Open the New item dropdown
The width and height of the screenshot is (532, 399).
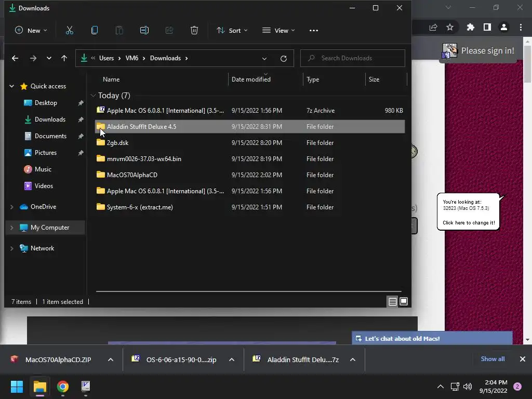coord(31,31)
